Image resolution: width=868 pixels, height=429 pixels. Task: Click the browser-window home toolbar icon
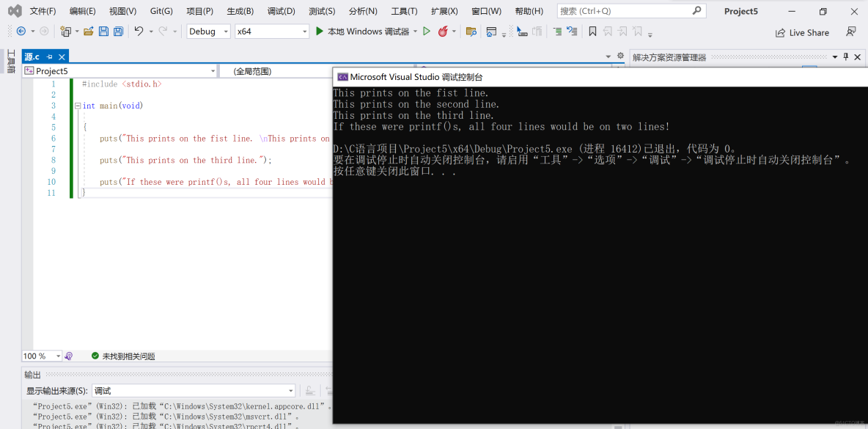click(x=491, y=32)
